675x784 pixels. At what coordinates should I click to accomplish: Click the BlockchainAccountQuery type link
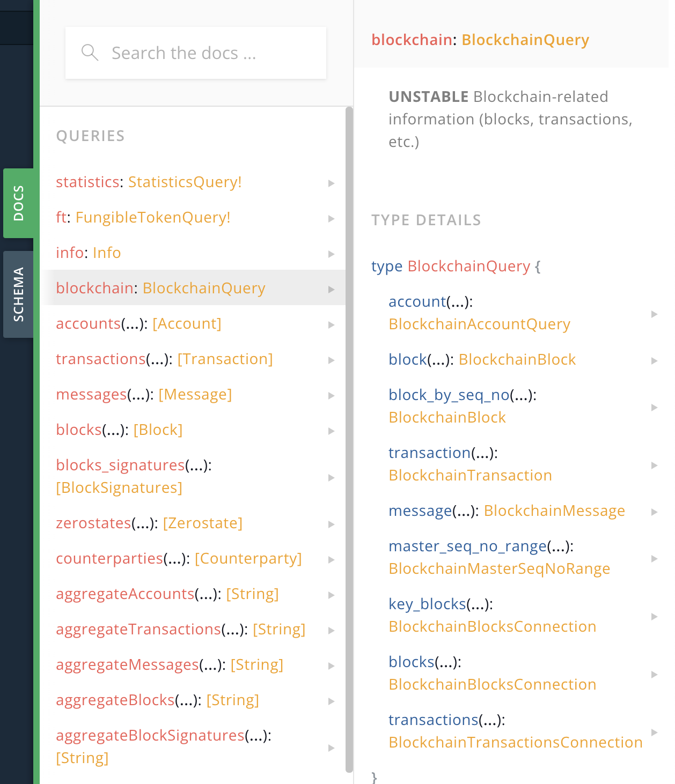tap(480, 324)
